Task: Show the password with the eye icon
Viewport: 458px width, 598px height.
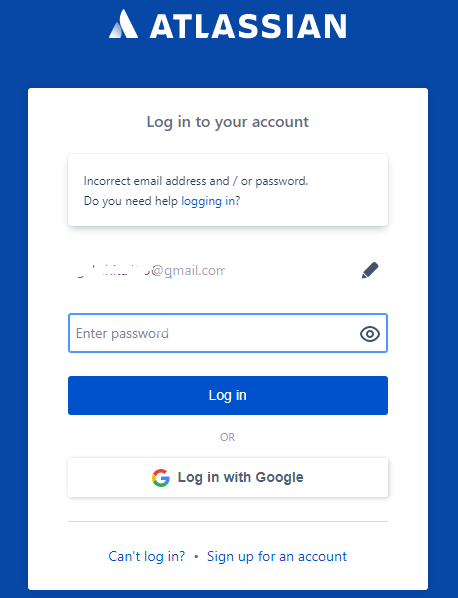Action: click(370, 334)
